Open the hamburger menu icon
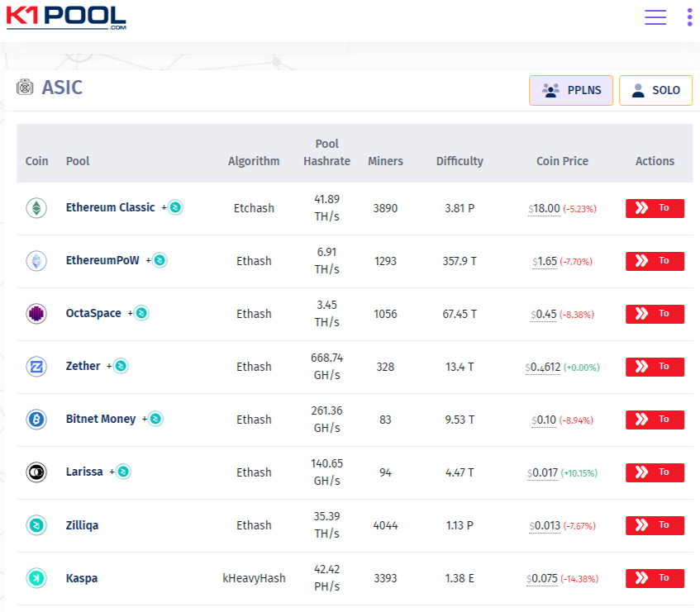Image resolution: width=700 pixels, height=612 pixels. tap(655, 17)
